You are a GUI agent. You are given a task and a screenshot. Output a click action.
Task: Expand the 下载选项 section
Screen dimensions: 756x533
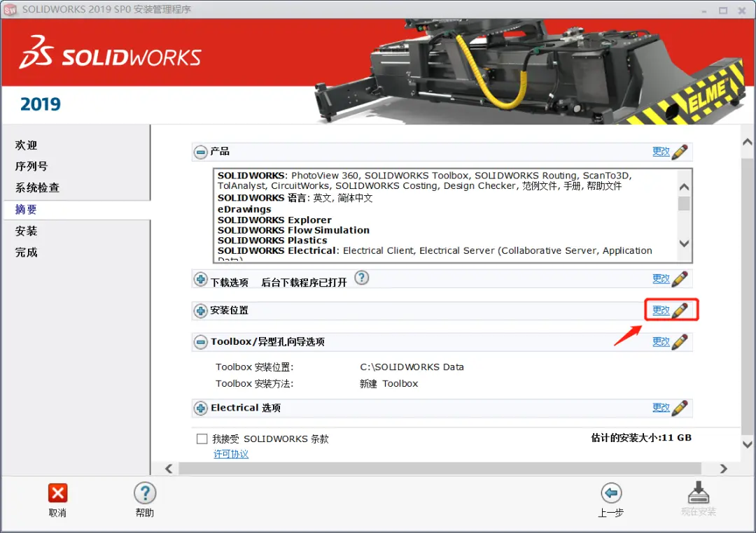point(201,280)
